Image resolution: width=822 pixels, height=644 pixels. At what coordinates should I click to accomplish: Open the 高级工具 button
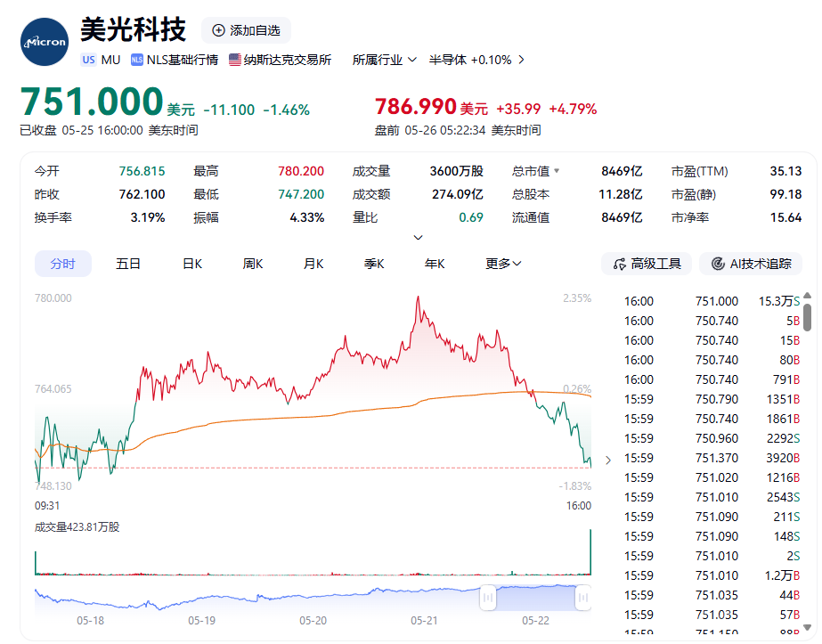pos(647,264)
